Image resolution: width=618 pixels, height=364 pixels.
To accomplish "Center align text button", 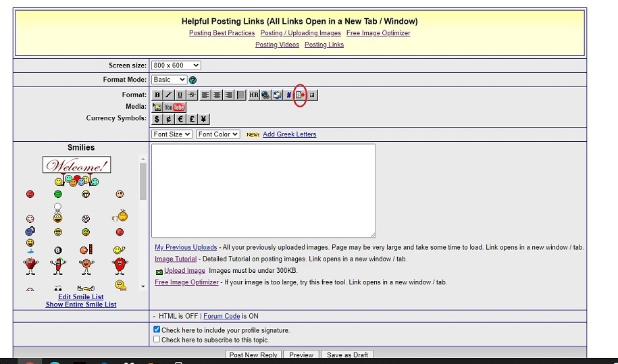I will (x=217, y=95).
